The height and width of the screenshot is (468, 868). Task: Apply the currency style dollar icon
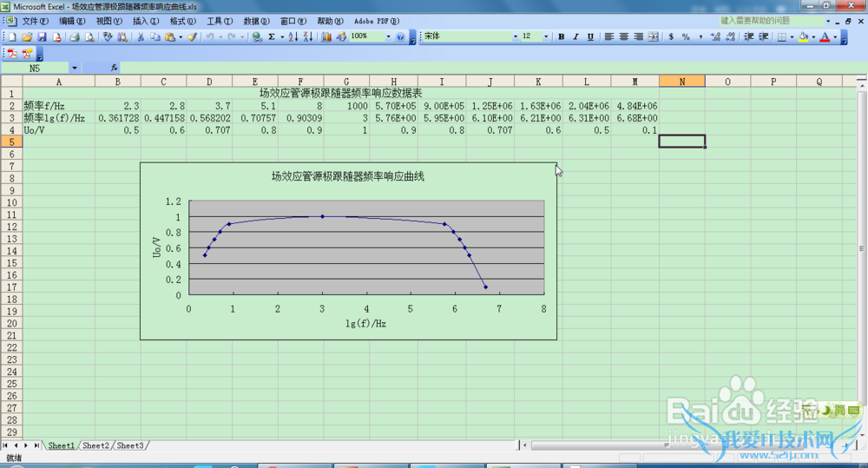tap(672, 37)
